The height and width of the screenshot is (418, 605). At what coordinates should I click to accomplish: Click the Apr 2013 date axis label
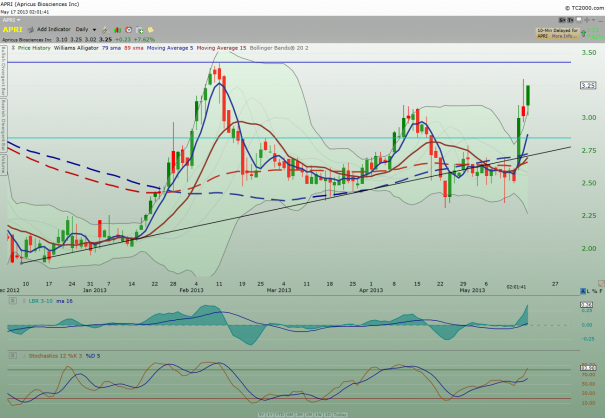point(371,290)
